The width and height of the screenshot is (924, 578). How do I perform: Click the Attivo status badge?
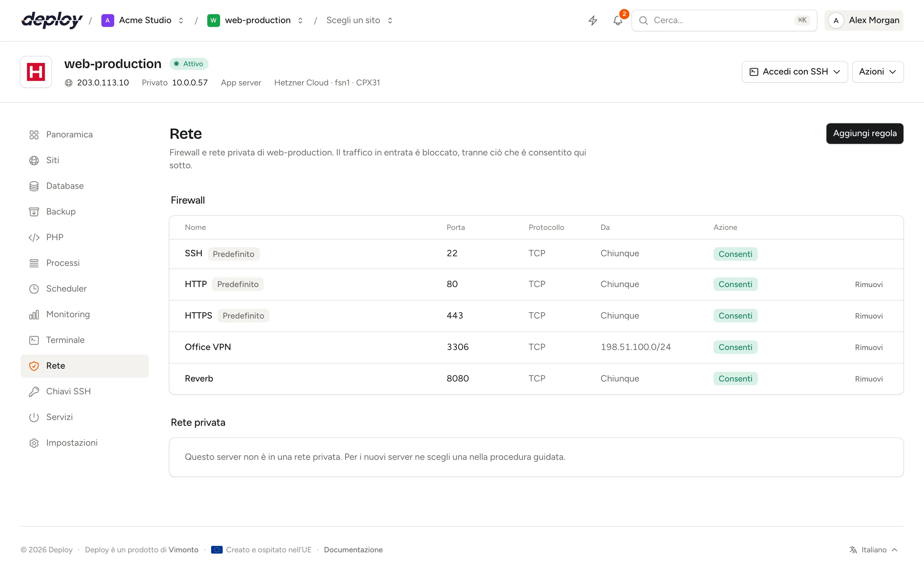(x=189, y=64)
